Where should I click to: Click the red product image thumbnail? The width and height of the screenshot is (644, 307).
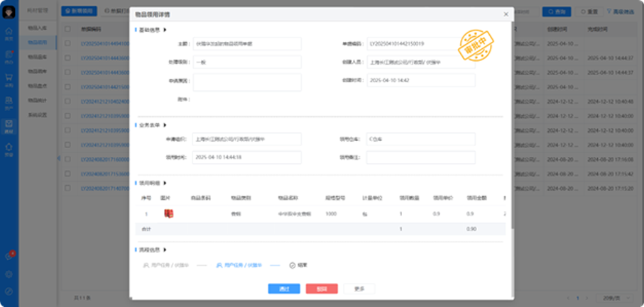(x=168, y=213)
